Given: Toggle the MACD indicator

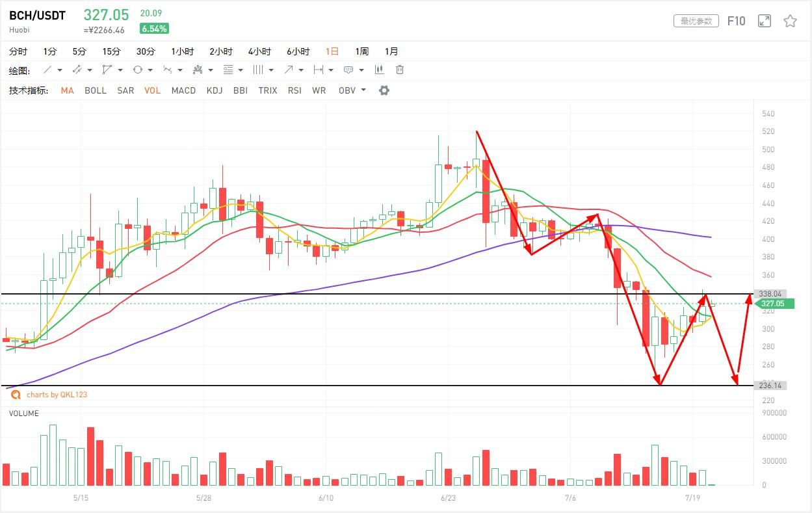Looking at the screenshot, I should (x=183, y=90).
